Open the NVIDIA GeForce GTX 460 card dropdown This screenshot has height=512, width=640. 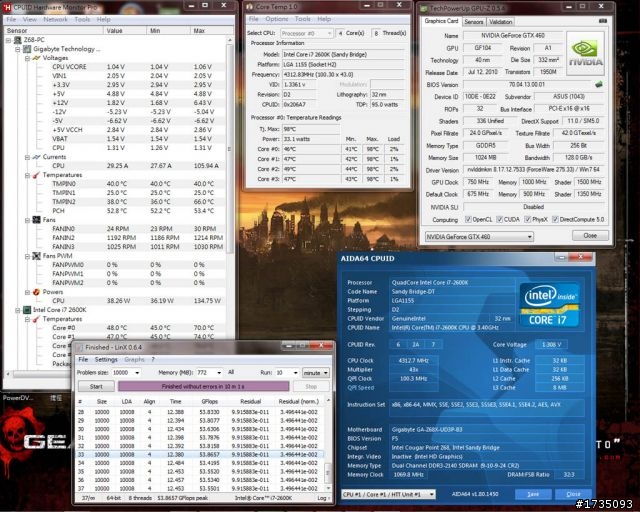479,236
